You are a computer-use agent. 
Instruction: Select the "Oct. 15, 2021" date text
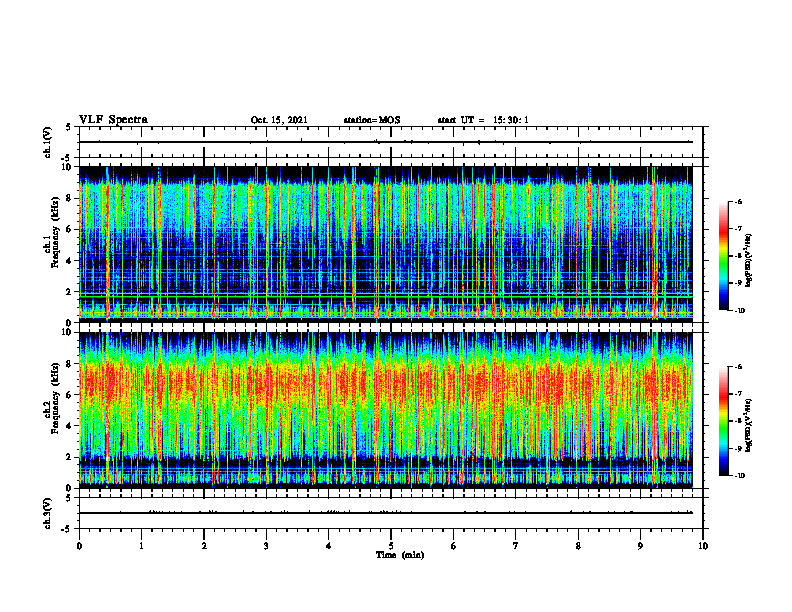(x=279, y=120)
